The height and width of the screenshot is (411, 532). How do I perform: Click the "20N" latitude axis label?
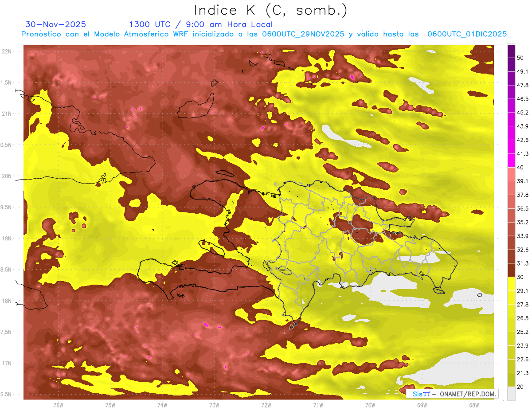8,176
